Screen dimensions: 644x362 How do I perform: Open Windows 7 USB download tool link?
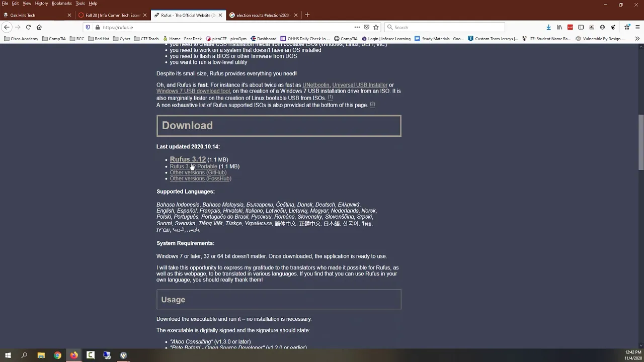[x=193, y=91]
